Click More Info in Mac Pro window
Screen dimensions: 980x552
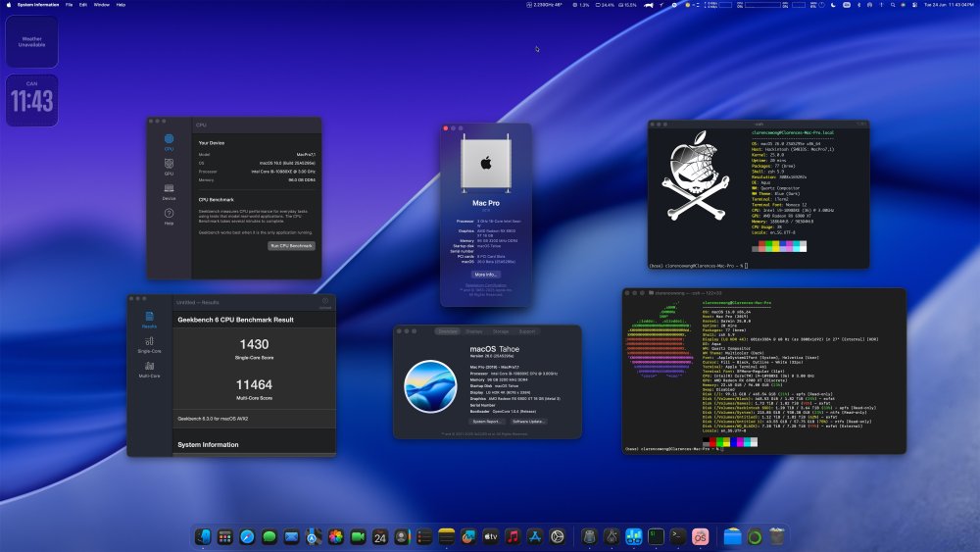[x=486, y=275]
